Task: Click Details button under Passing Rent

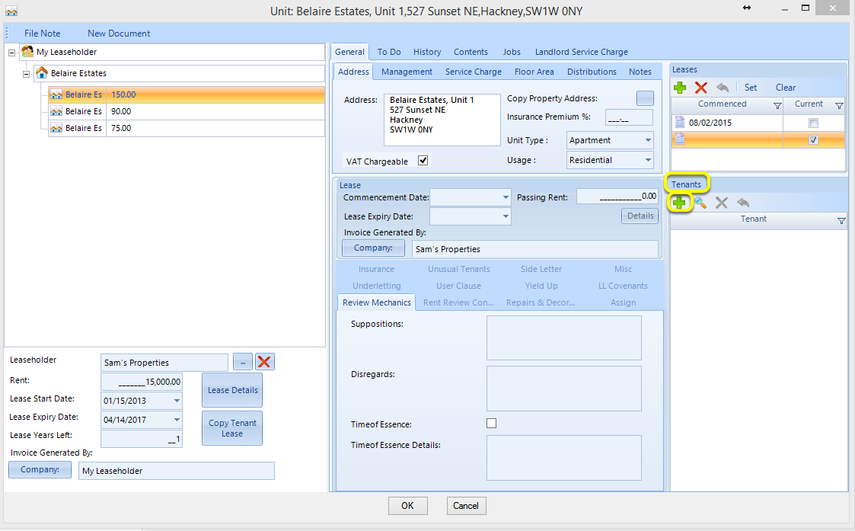Action: click(x=640, y=216)
